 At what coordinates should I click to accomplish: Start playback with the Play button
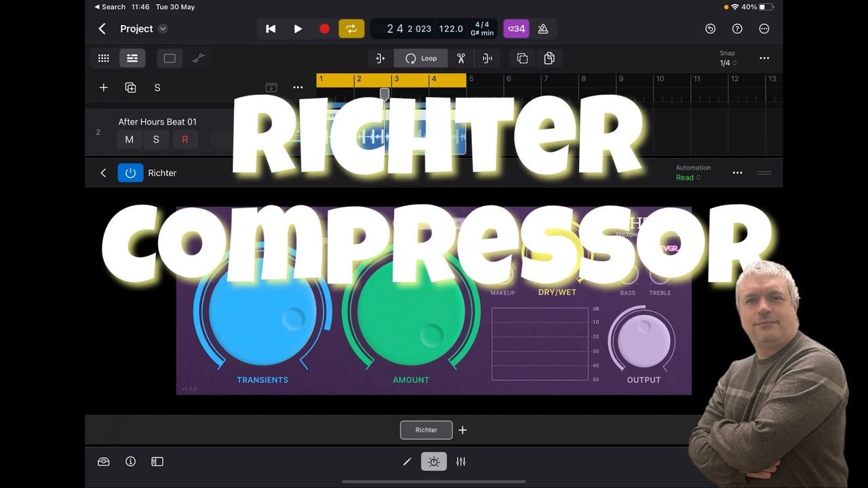click(298, 28)
